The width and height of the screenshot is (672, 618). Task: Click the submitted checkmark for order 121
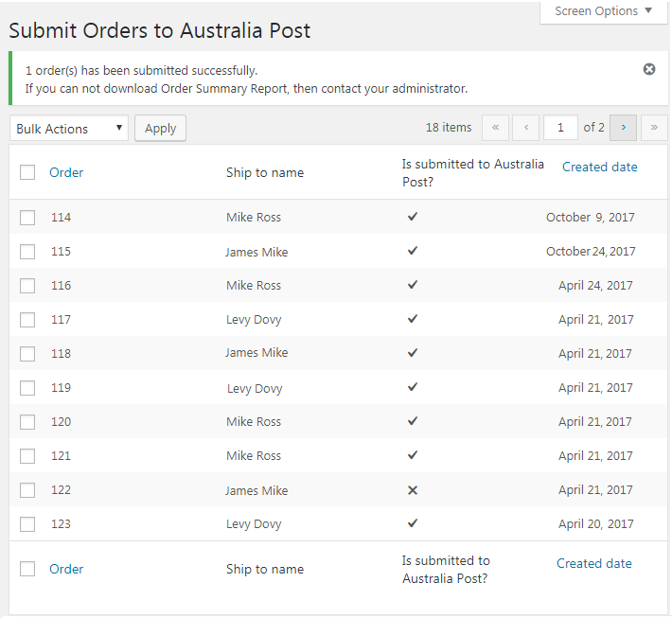[x=413, y=454]
